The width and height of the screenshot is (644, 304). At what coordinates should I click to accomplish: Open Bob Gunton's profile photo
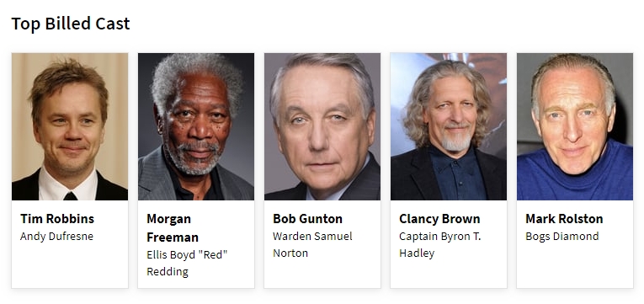tap(322, 126)
